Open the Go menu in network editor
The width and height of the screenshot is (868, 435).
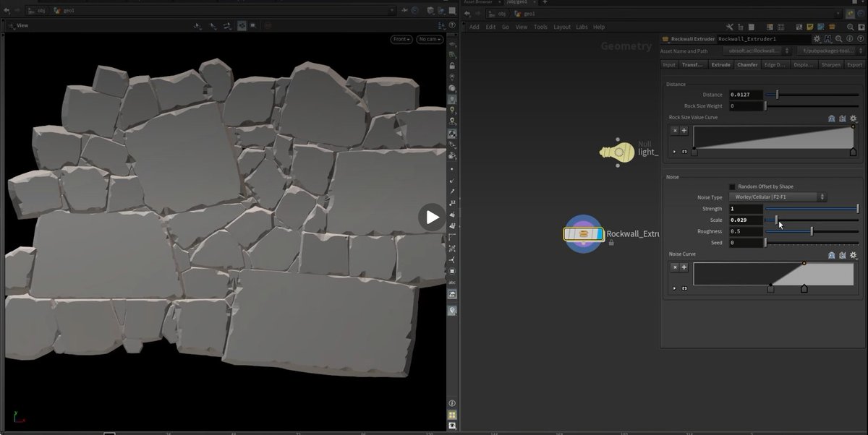(506, 27)
